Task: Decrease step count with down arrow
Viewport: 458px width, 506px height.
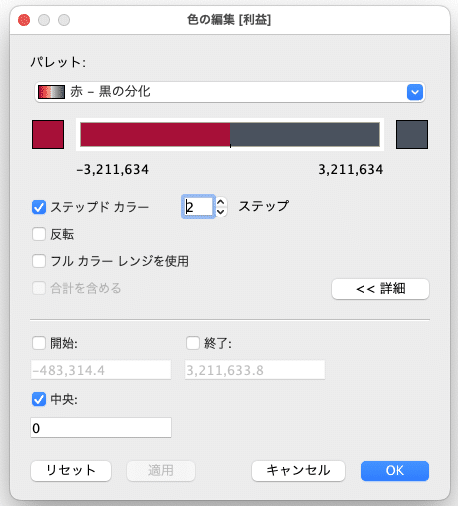Action: 221,212
